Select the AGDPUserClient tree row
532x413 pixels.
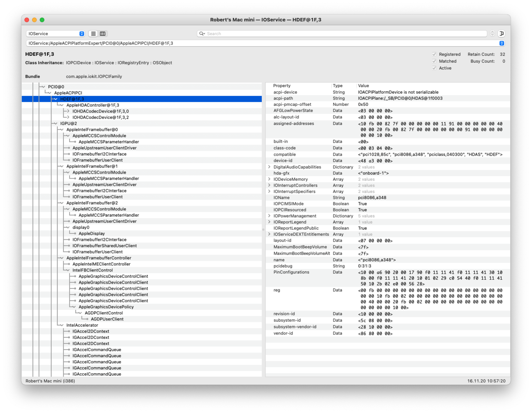(x=142, y=319)
